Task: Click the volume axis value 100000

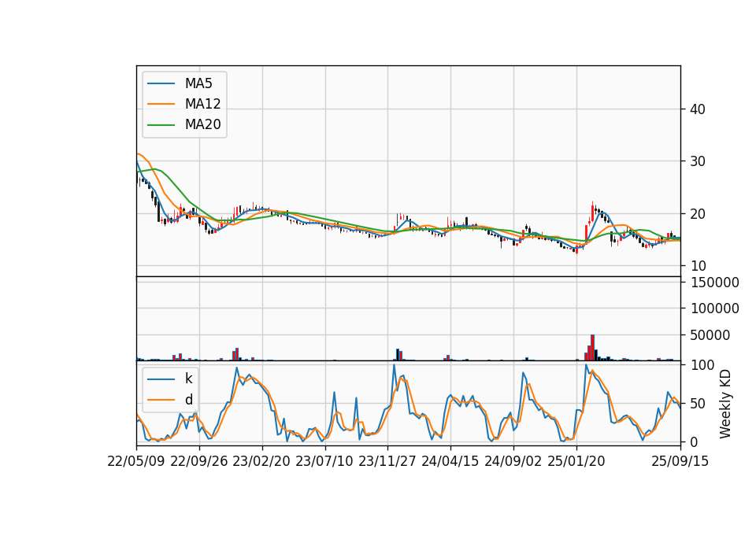Action: point(714,308)
